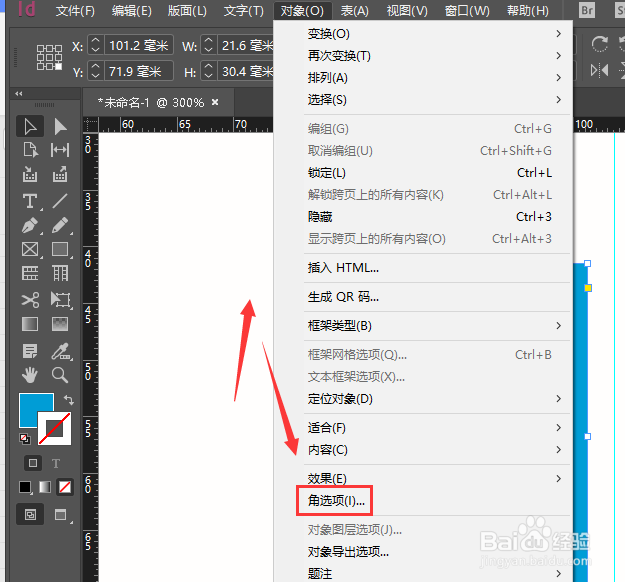625x582 pixels.
Task: Open the 版面(L) menu
Action: (187, 11)
